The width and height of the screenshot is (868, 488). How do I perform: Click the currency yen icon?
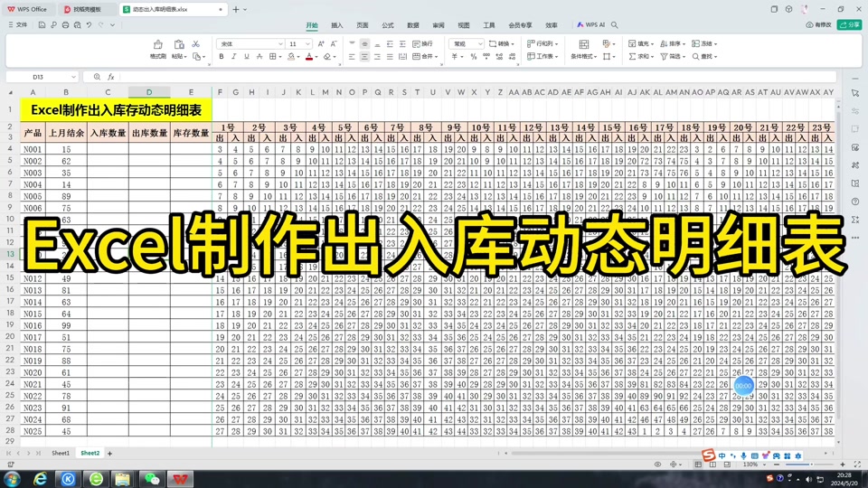[x=455, y=56]
